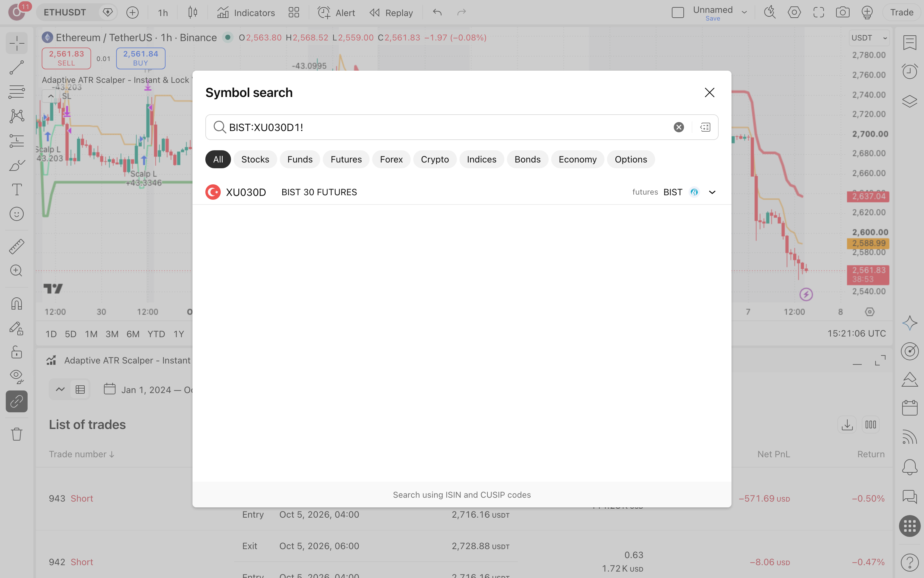Open the 1h interval selector

click(163, 13)
